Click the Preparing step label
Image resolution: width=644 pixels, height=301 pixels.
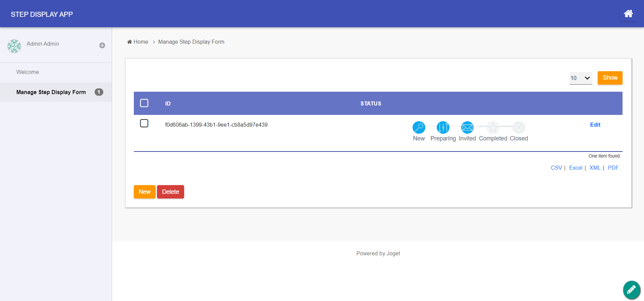(x=443, y=138)
